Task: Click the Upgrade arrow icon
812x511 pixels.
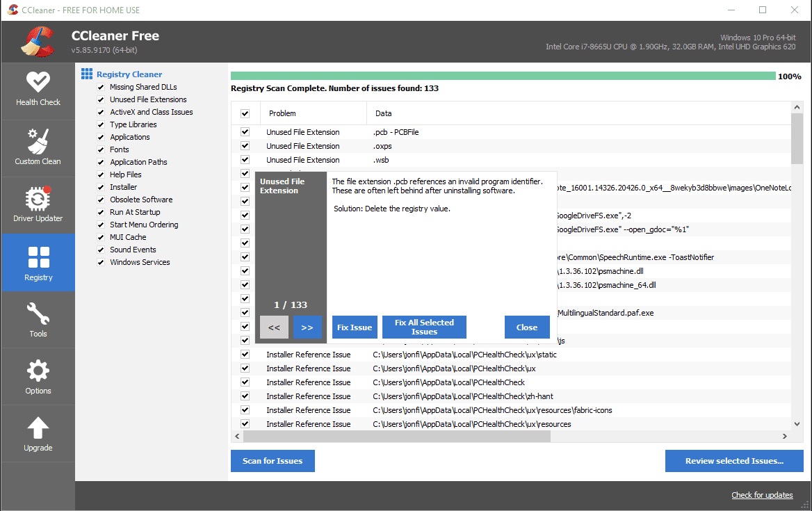Action: [38, 428]
